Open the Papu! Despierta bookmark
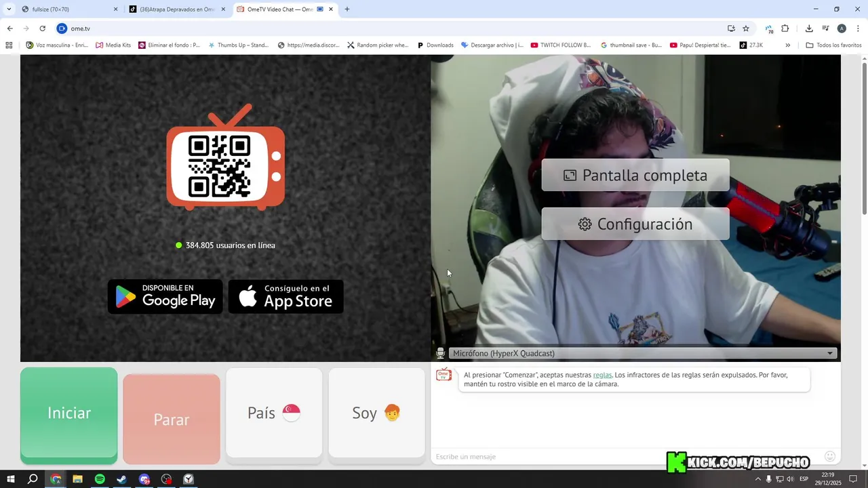Screen dimensions: 868x488 click(701, 45)
